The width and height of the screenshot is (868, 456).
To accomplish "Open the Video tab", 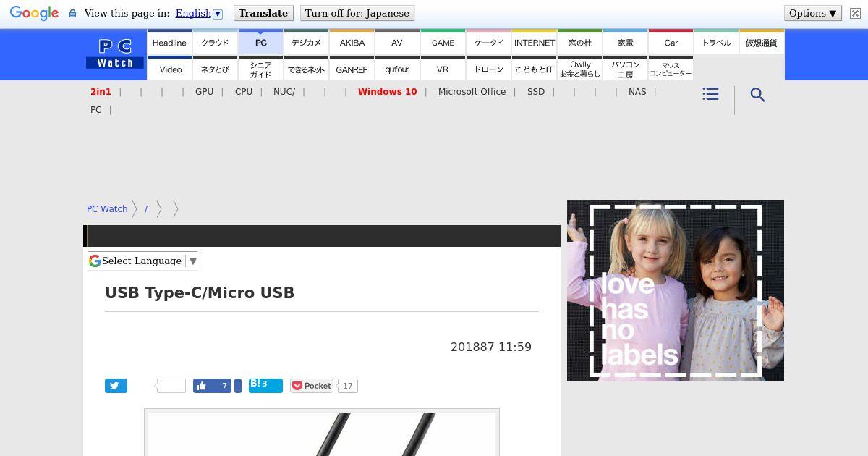I will pos(169,69).
